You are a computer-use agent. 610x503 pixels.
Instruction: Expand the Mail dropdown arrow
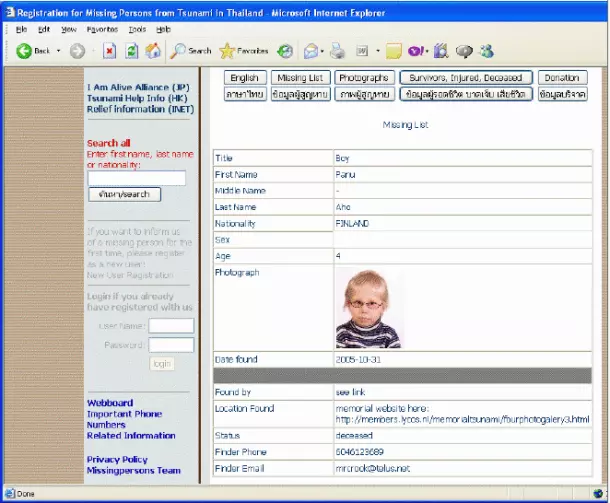coord(322,51)
